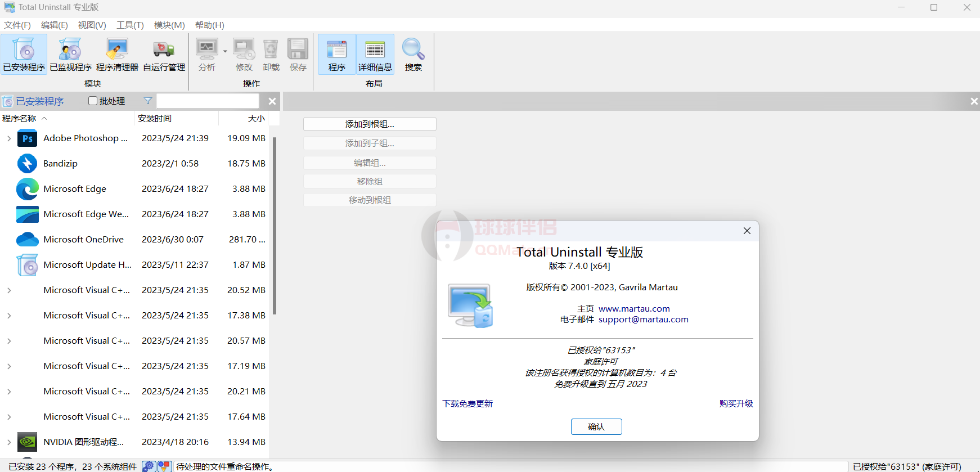Click the program list vertical scrollbar
Image resolution: width=980 pixels, height=472 pixels.
275,225
